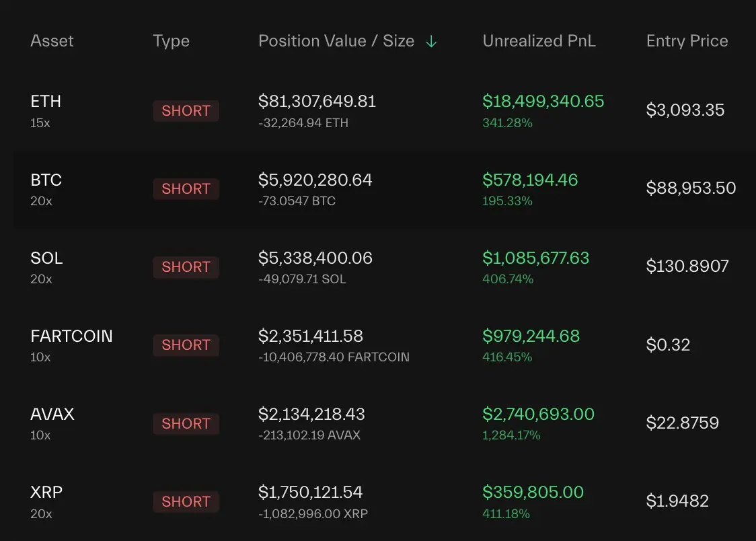Sort table by Asset column header
Viewport: 756px width, 541px height.
52,41
